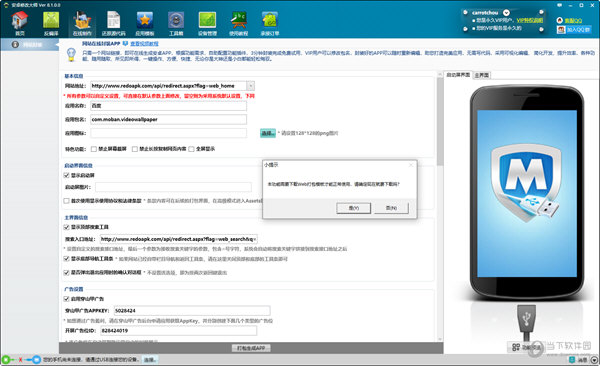Open the message menu arrow in status bar
Image resolution: width=600 pixels, height=366 pixels.
click(594, 360)
